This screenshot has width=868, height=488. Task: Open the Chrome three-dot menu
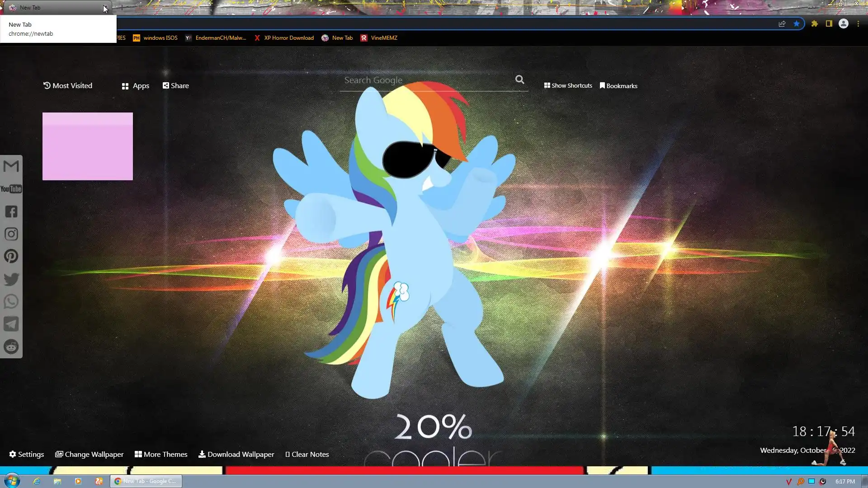(858, 23)
